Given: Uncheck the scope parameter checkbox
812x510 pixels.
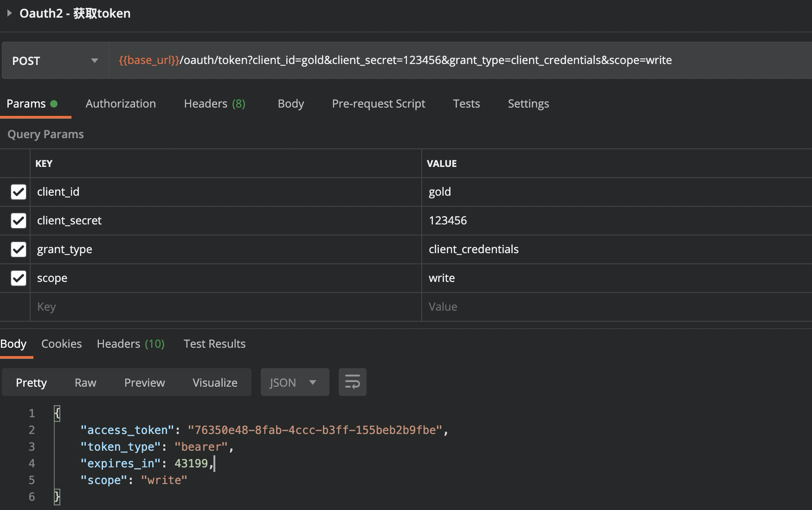Looking at the screenshot, I should 19,278.
